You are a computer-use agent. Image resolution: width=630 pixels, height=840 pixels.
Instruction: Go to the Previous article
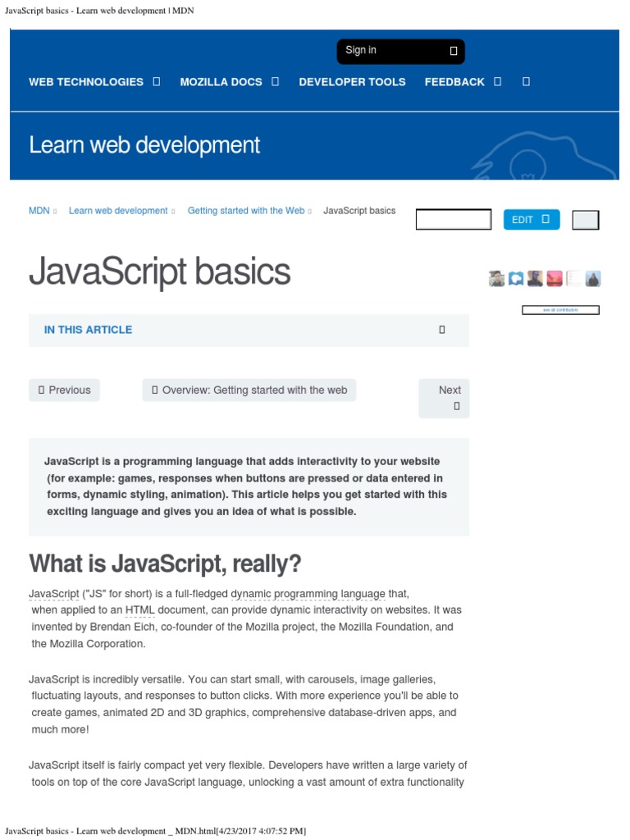[x=64, y=390]
